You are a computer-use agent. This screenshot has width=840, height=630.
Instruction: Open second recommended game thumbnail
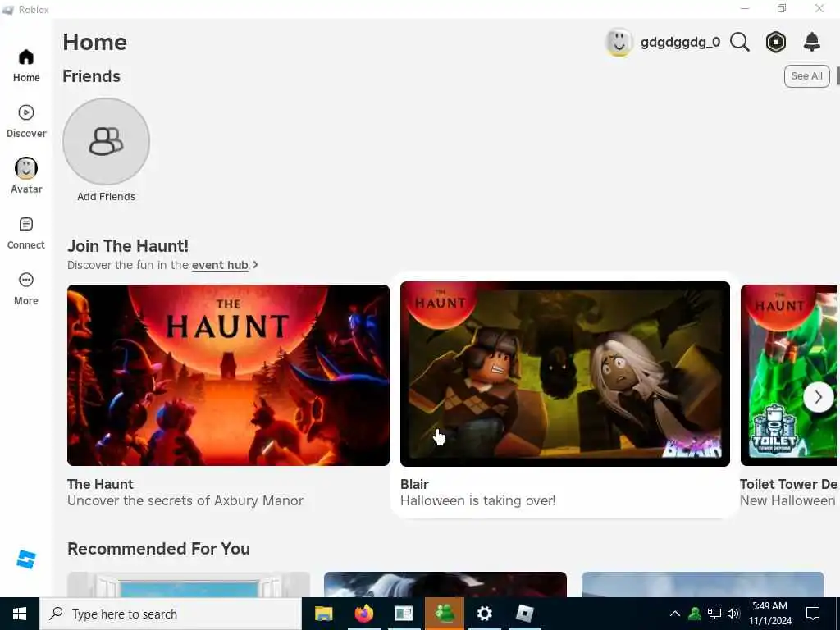pyautogui.click(x=445, y=584)
